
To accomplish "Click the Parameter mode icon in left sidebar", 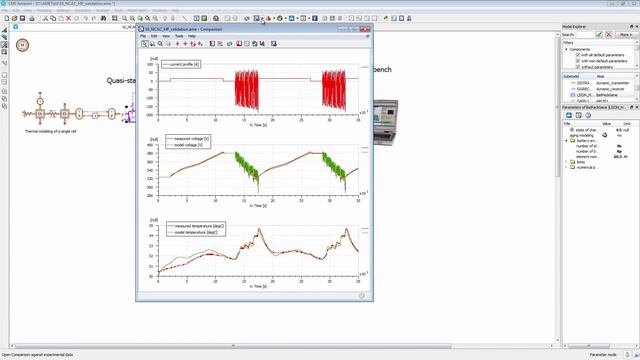I will point(4,44).
